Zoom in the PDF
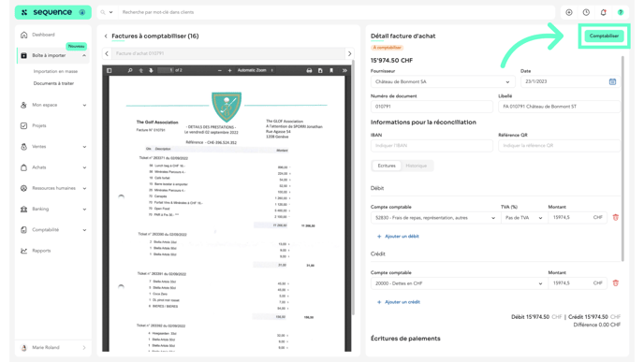 229,70
